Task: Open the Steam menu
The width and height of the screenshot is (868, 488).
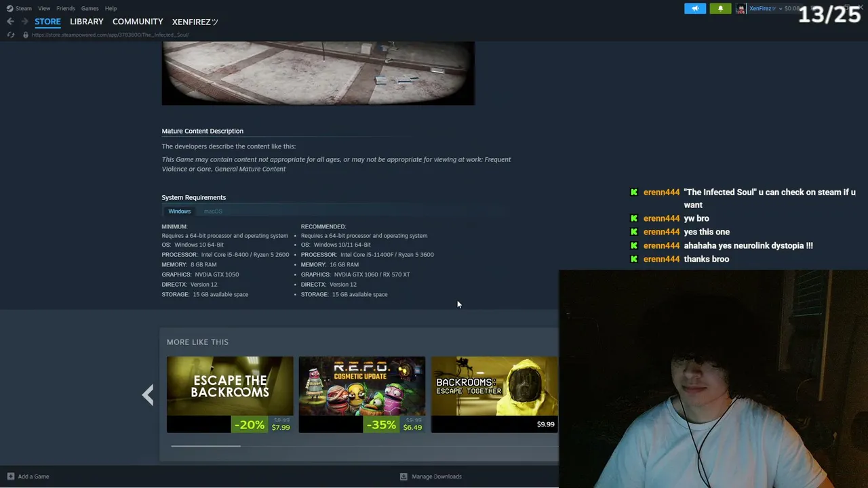Action: click(x=24, y=8)
